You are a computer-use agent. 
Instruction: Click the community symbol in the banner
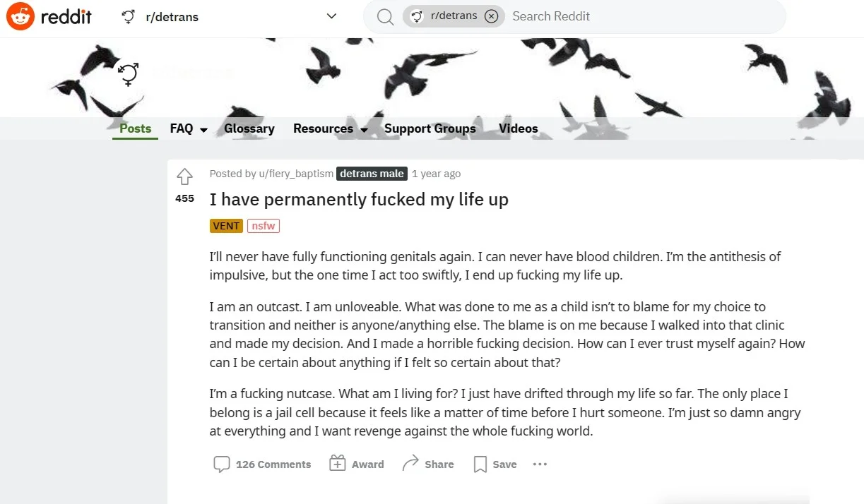click(127, 76)
